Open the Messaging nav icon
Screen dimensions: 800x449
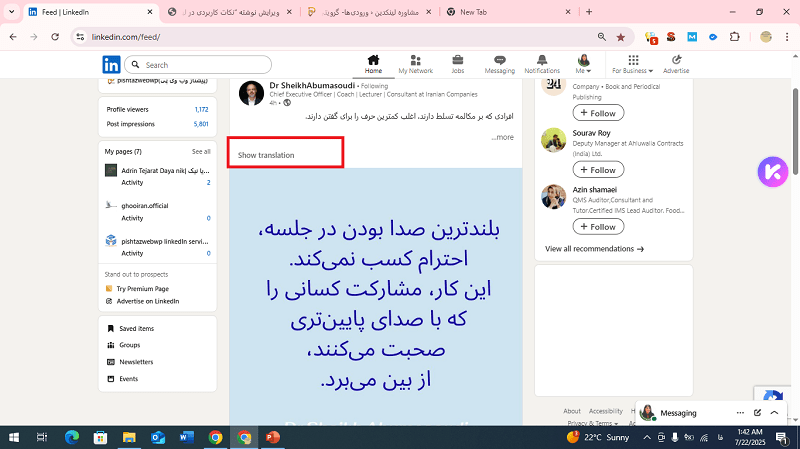click(499, 62)
